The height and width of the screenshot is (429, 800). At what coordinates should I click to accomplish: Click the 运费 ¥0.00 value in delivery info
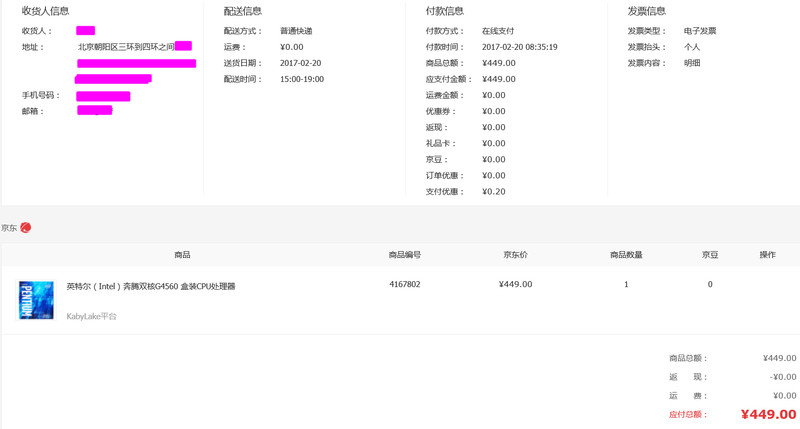[291, 47]
